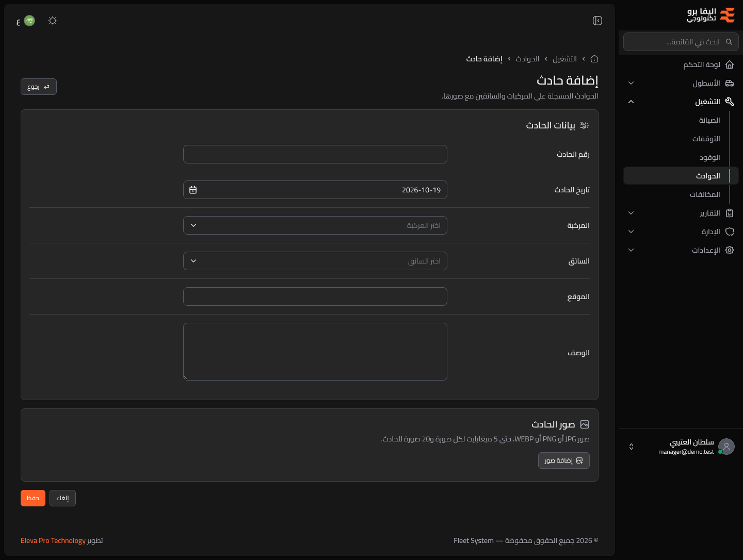The height and width of the screenshot is (560, 743).
Task: Click image icon beside صور الحادث
Action: pyautogui.click(x=585, y=424)
